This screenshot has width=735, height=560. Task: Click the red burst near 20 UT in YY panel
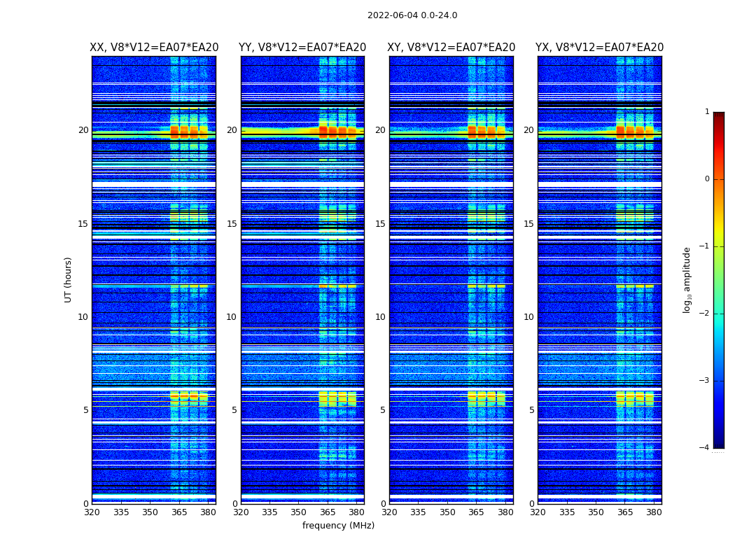click(x=337, y=132)
